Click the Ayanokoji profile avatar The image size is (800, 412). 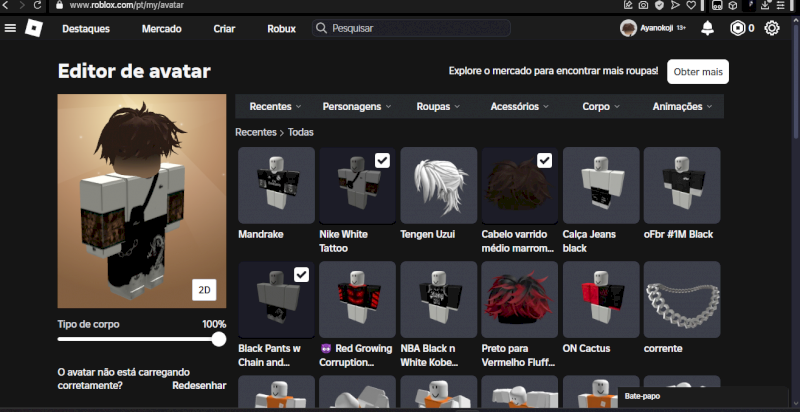pyautogui.click(x=628, y=28)
